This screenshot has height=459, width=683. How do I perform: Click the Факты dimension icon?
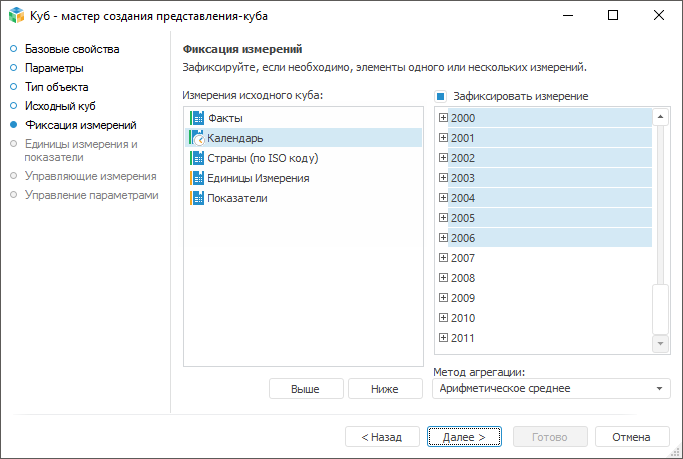(x=196, y=118)
